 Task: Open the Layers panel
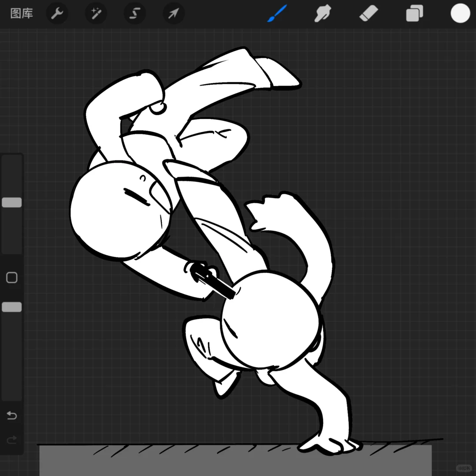(x=414, y=13)
